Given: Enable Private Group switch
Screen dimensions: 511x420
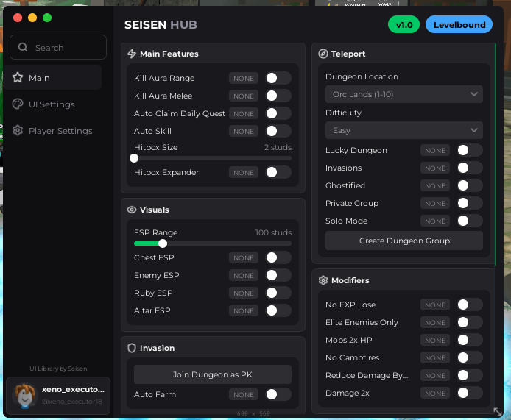Looking at the screenshot, I should (470, 203).
